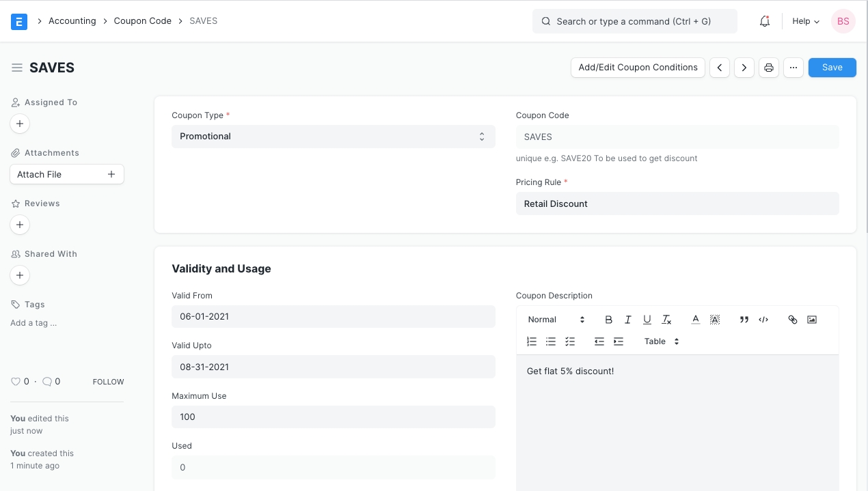
Task: Open the Help menu
Action: (805, 21)
